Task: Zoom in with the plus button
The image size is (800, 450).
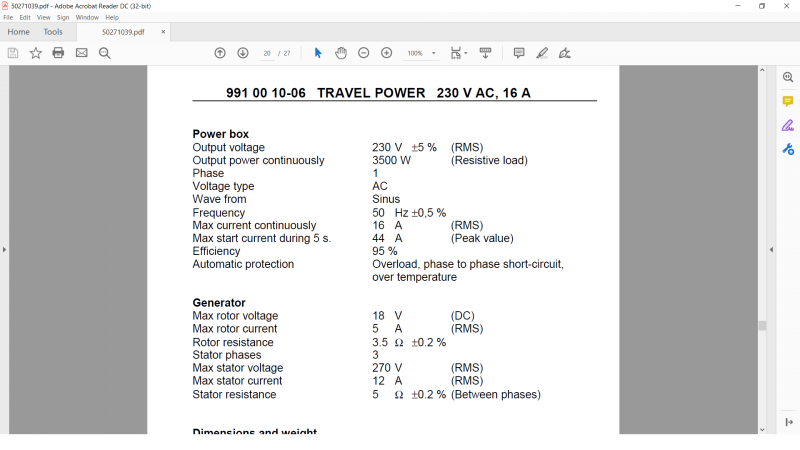Action: pyautogui.click(x=387, y=53)
